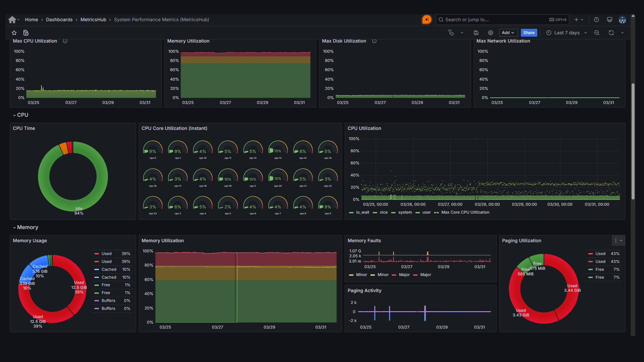This screenshot has height=362, width=644.
Task: Toggle io_wait series in CPU Utilization legend
Action: tap(362, 213)
